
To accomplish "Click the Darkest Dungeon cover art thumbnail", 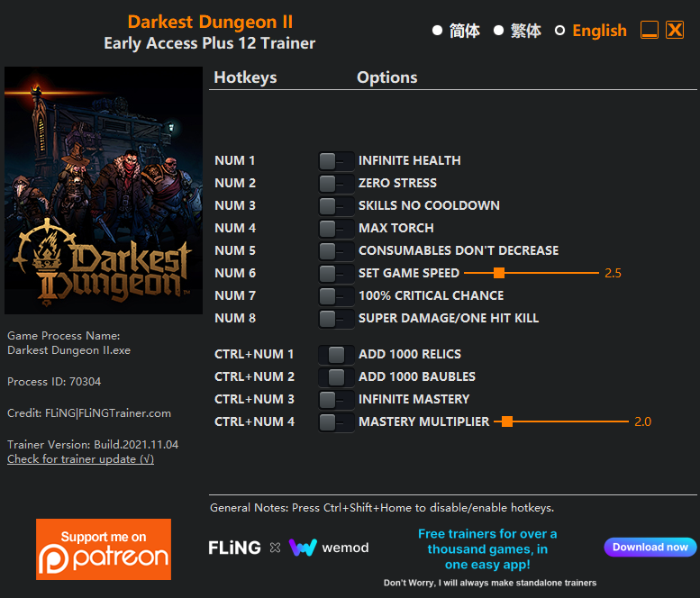I will (x=104, y=191).
